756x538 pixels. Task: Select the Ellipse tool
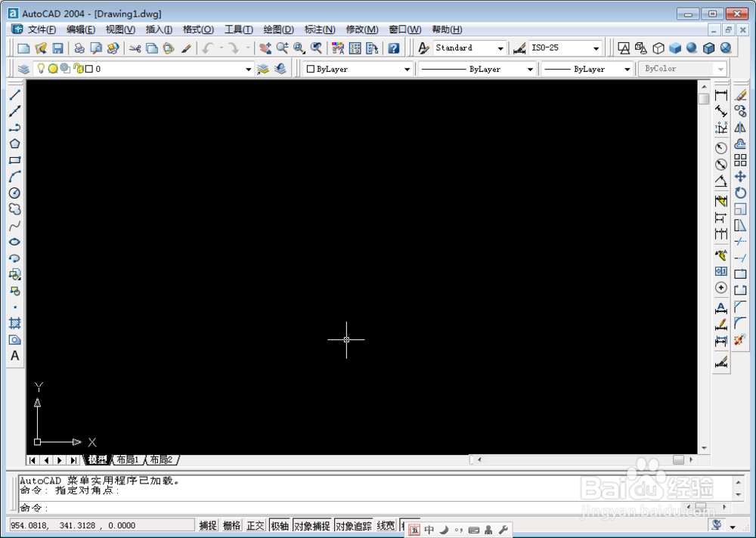(x=15, y=242)
